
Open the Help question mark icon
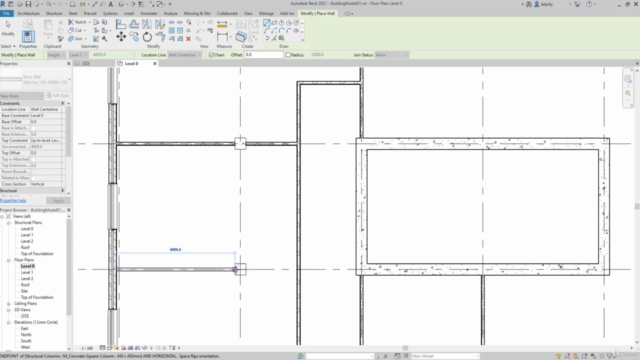coord(589,4)
